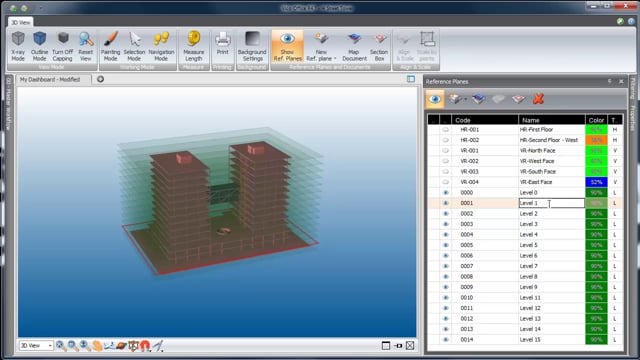Select the 3D View ribbon tab

(20, 22)
